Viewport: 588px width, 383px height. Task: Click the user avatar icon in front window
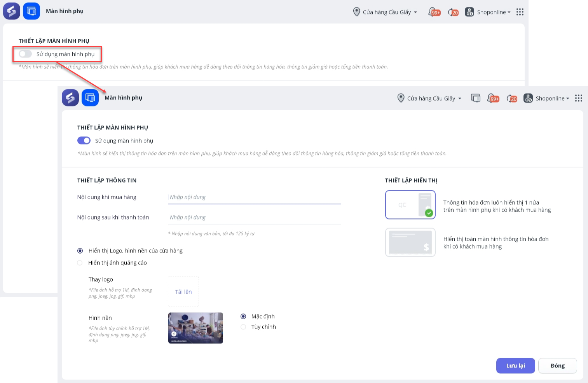point(528,98)
